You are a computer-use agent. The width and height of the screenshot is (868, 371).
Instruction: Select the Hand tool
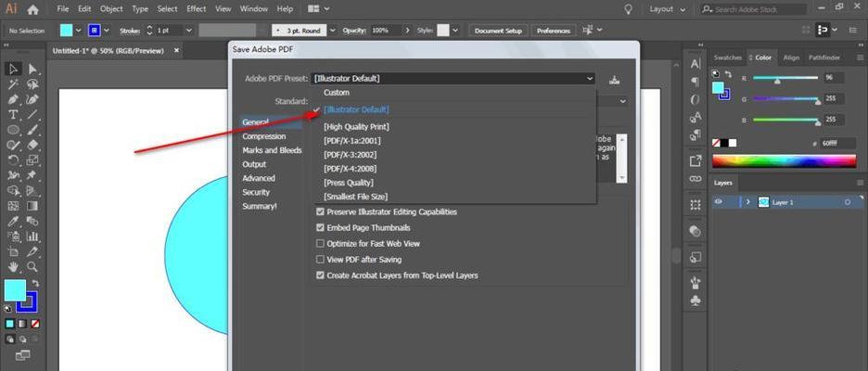tap(14, 267)
